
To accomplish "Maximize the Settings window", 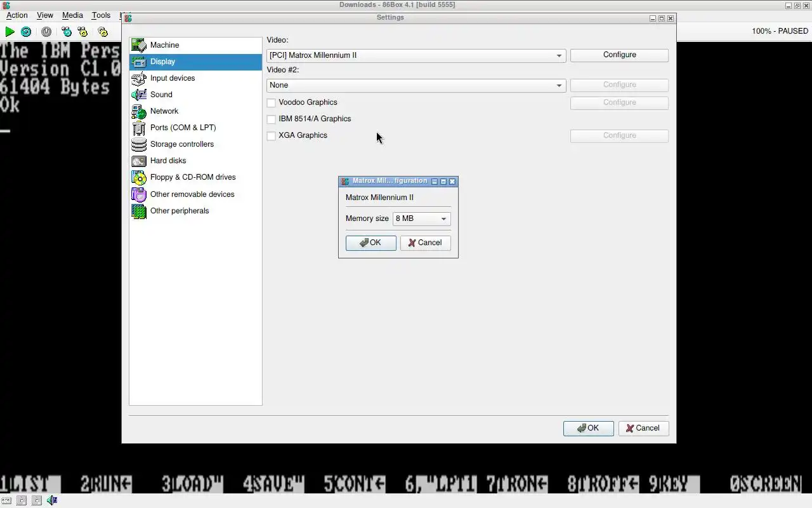I will tap(662, 18).
